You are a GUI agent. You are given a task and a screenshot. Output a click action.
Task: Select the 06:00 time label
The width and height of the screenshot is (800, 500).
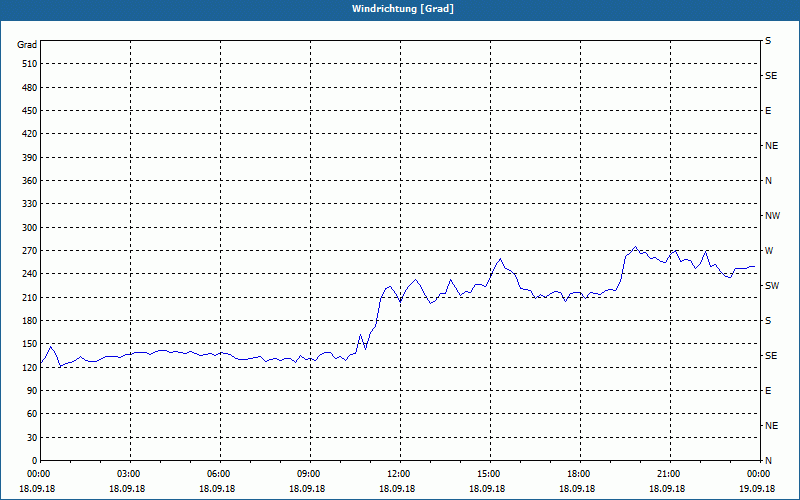click(x=220, y=474)
